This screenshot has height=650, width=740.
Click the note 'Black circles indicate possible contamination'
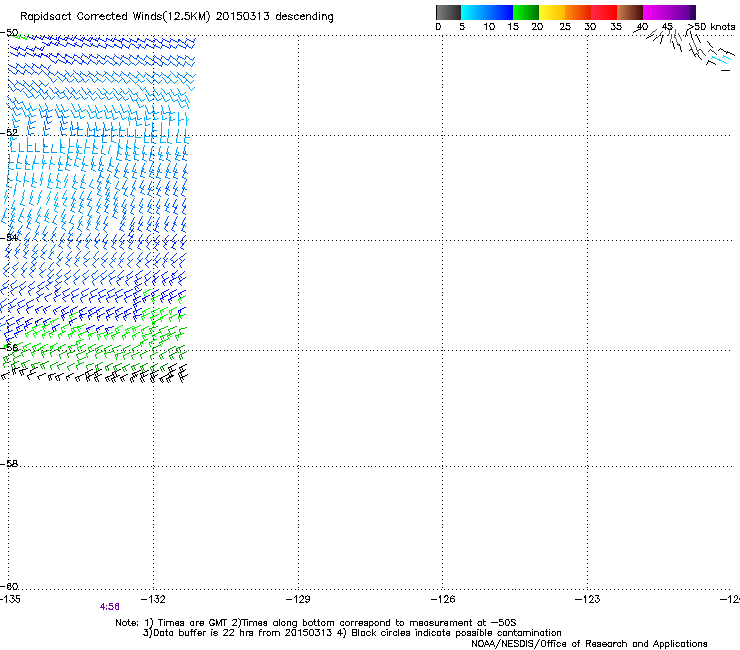[456, 633]
